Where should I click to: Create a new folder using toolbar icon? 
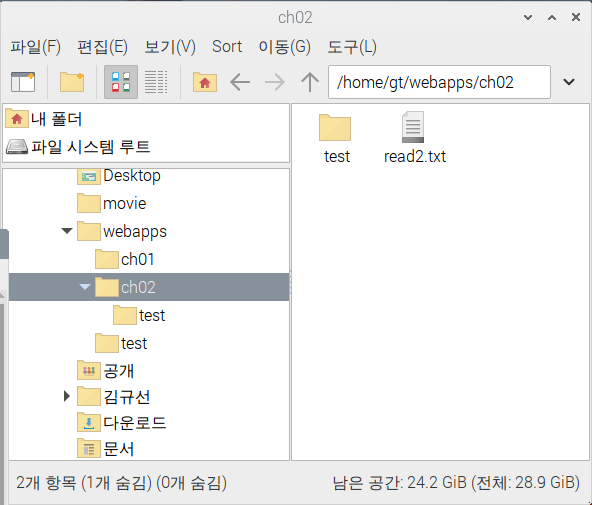(72, 82)
